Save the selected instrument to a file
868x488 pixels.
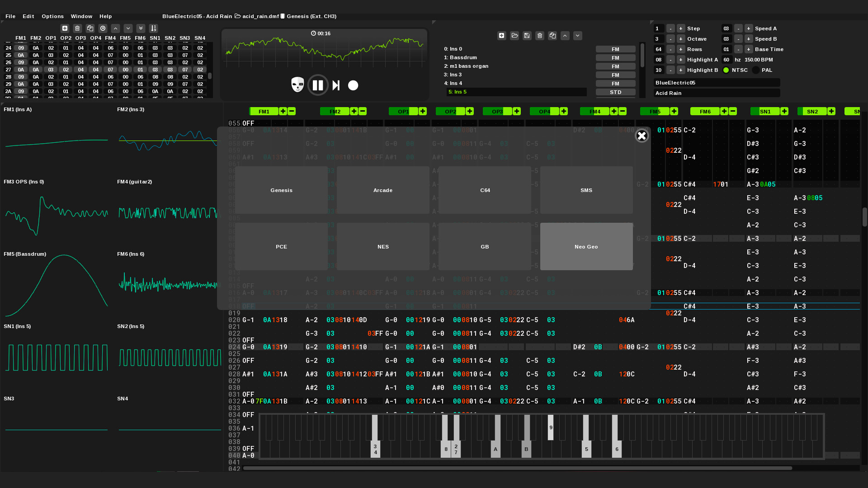point(527,36)
